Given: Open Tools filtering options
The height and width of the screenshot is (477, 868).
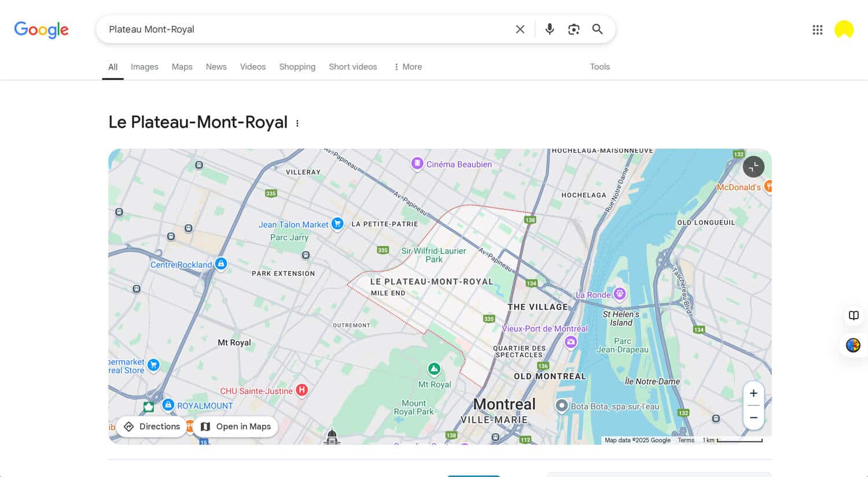Looking at the screenshot, I should tap(599, 66).
